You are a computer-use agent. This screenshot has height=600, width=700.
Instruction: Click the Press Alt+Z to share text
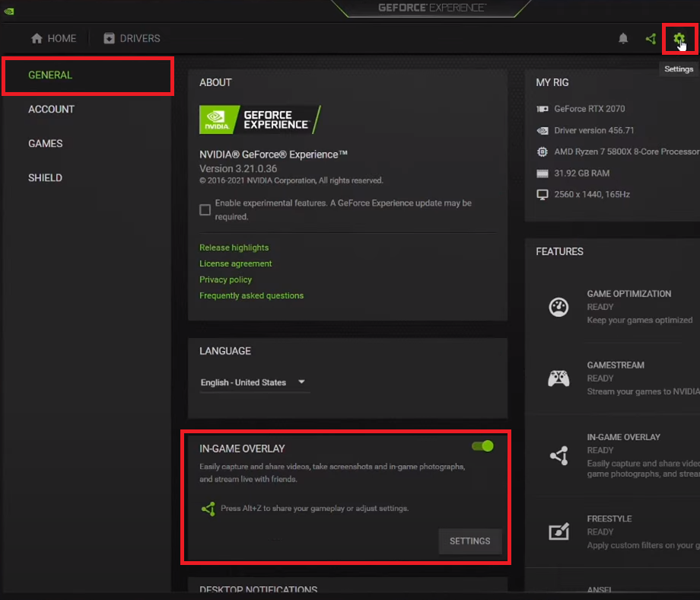coord(314,509)
